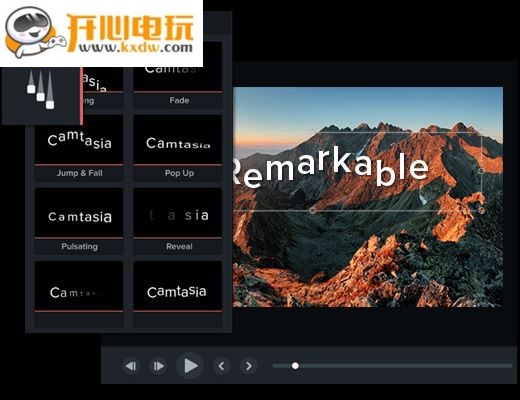Click the playhead on the scrubber bar

pos(295,366)
